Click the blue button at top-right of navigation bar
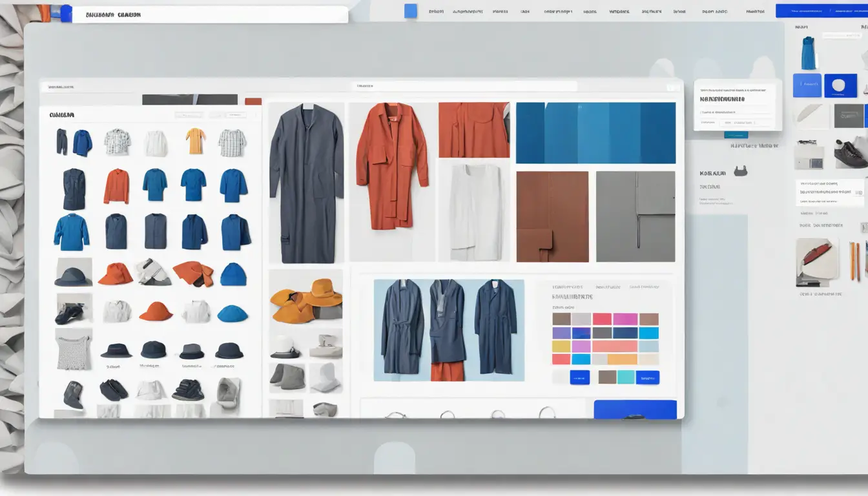868x496 pixels. click(x=821, y=11)
